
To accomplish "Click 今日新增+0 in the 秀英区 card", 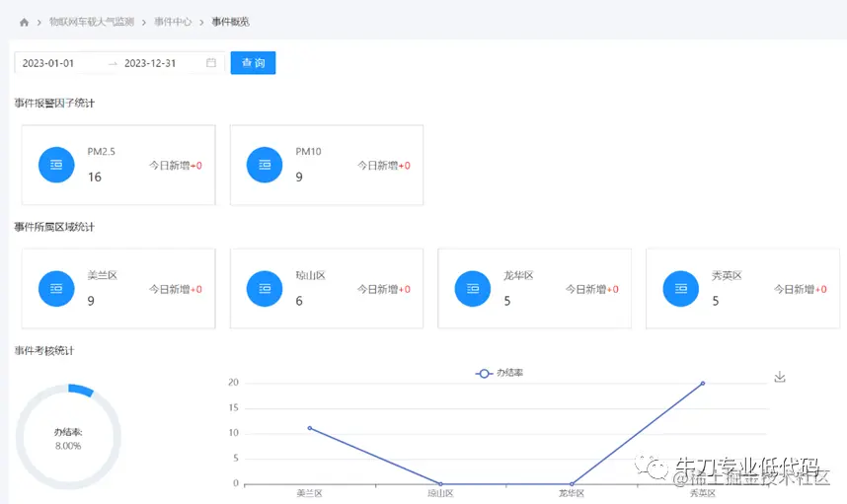I will pos(800,290).
